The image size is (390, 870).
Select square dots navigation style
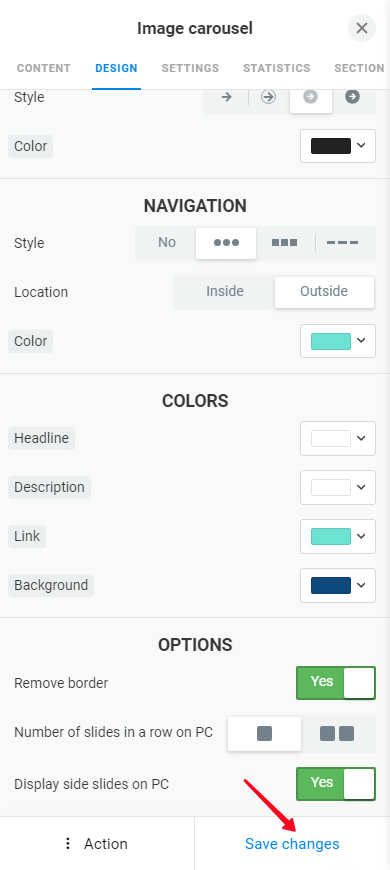[285, 243]
